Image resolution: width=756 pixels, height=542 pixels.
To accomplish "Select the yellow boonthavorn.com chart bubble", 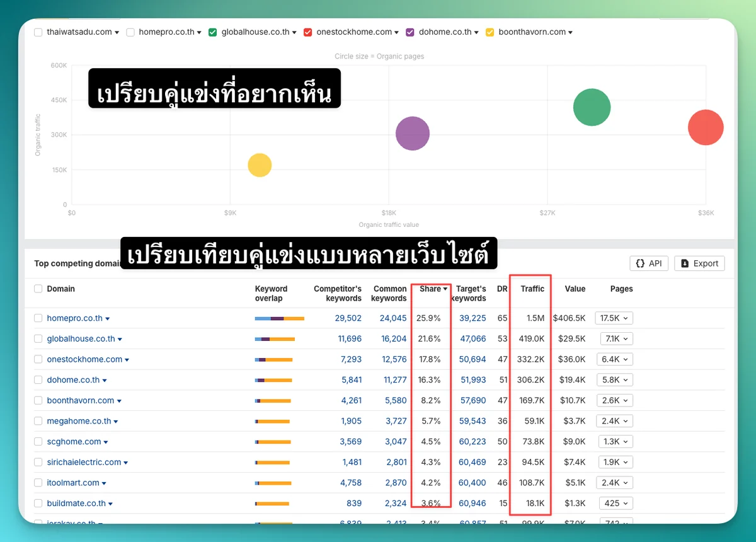I will coord(260,165).
